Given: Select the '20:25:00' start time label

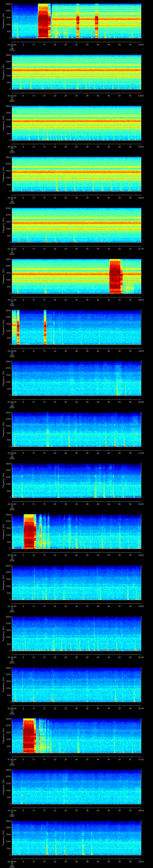Looking at the screenshot, I should (x=12, y=198).
